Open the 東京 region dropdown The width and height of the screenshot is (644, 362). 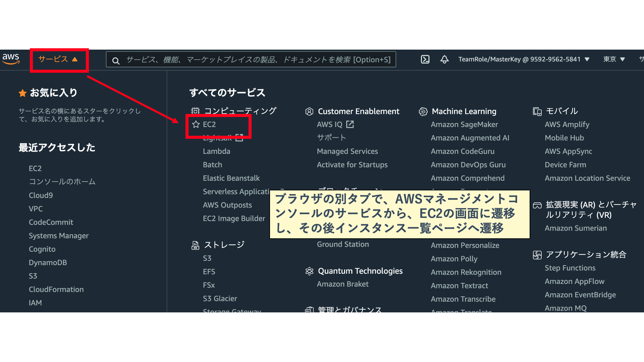pos(614,59)
